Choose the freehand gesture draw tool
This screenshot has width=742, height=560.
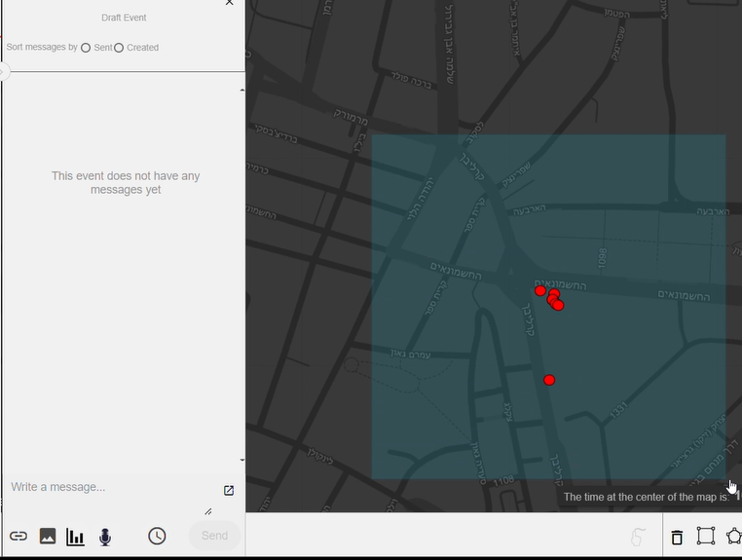[x=638, y=537]
